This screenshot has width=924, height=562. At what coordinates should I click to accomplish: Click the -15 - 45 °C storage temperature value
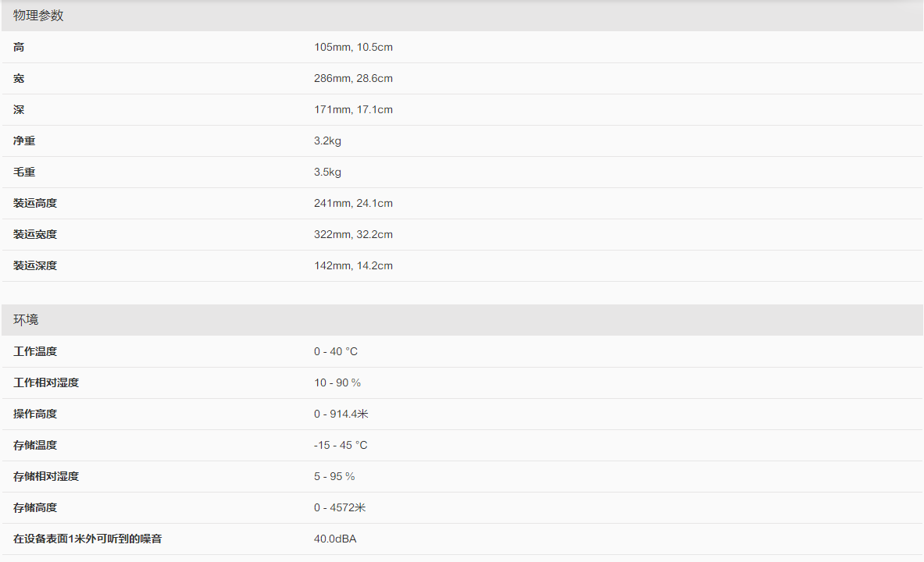(341, 446)
